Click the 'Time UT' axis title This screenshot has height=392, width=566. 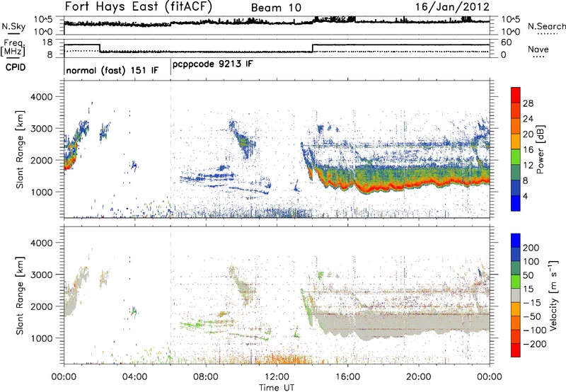tap(277, 387)
